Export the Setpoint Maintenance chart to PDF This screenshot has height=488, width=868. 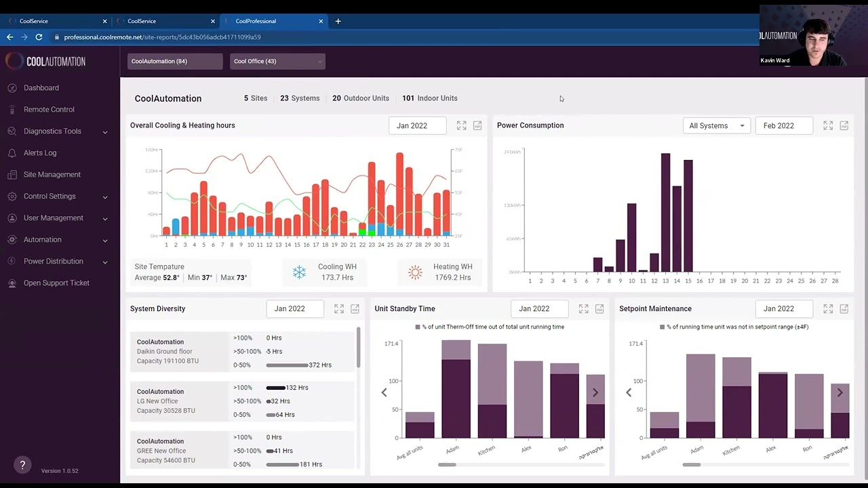(x=844, y=308)
